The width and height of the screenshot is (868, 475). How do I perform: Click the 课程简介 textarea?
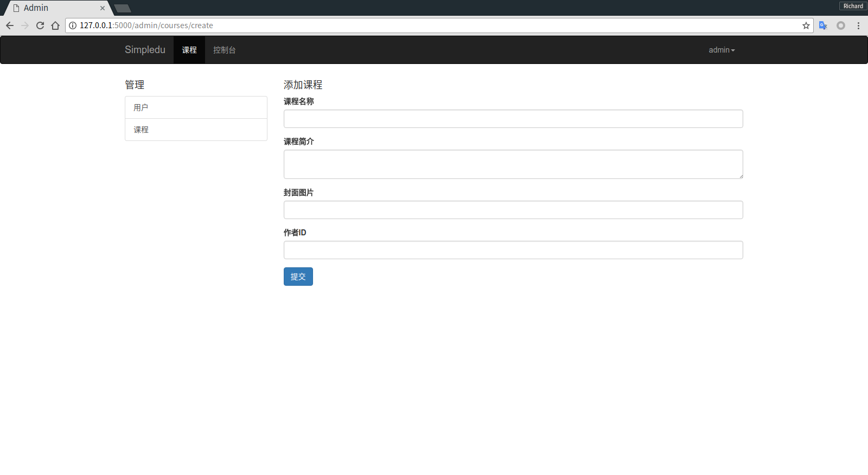click(513, 164)
